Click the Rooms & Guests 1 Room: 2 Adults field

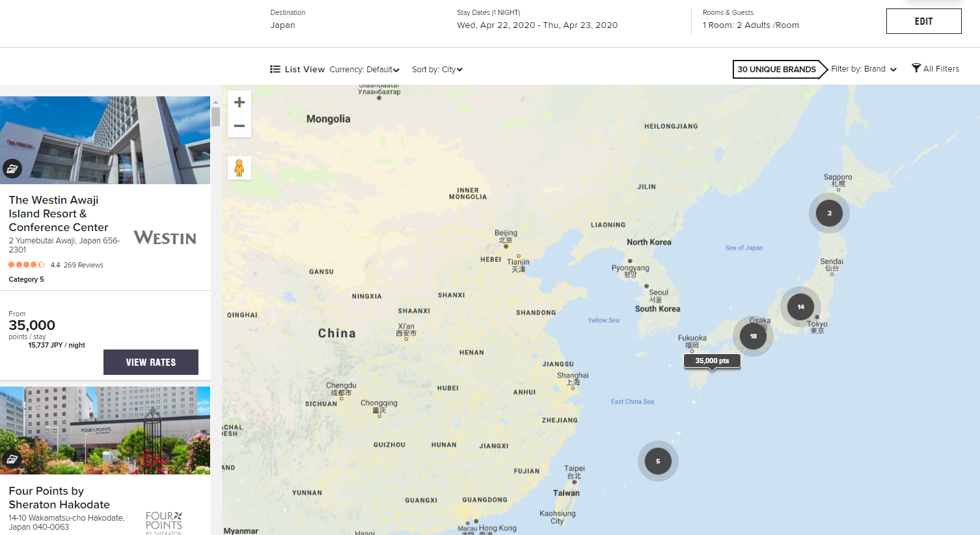pos(751,20)
